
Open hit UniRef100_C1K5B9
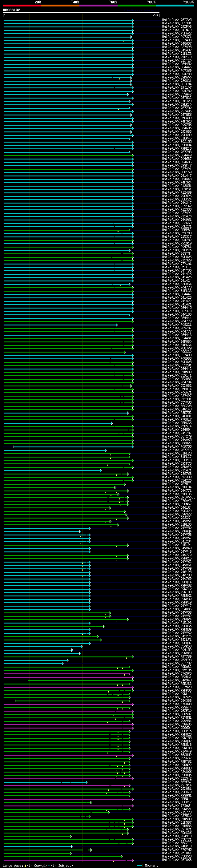coord(176,819)
